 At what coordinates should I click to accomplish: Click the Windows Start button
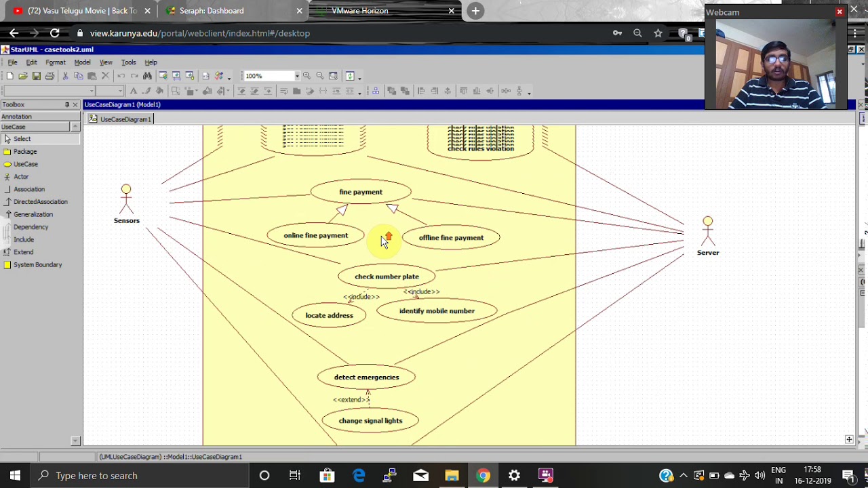15,476
